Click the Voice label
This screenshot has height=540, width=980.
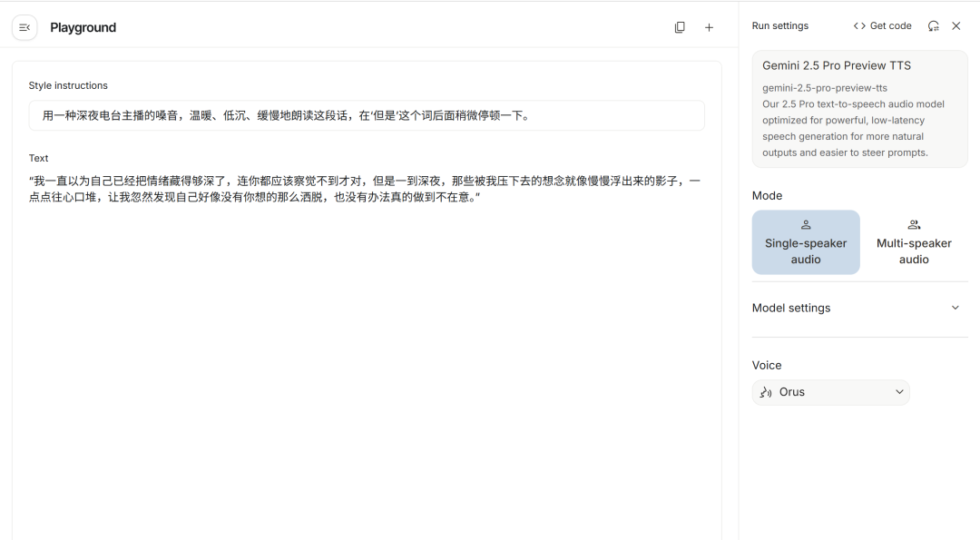tap(766, 365)
